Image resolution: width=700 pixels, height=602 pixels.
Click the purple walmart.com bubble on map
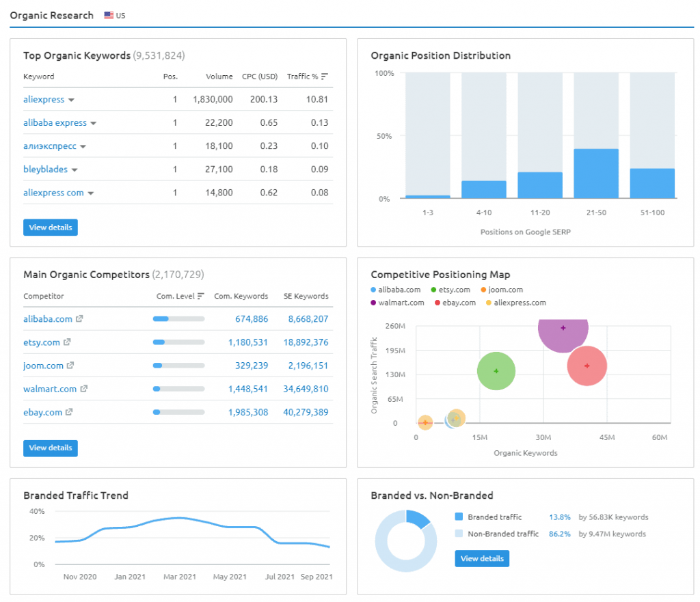coord(563,333)
